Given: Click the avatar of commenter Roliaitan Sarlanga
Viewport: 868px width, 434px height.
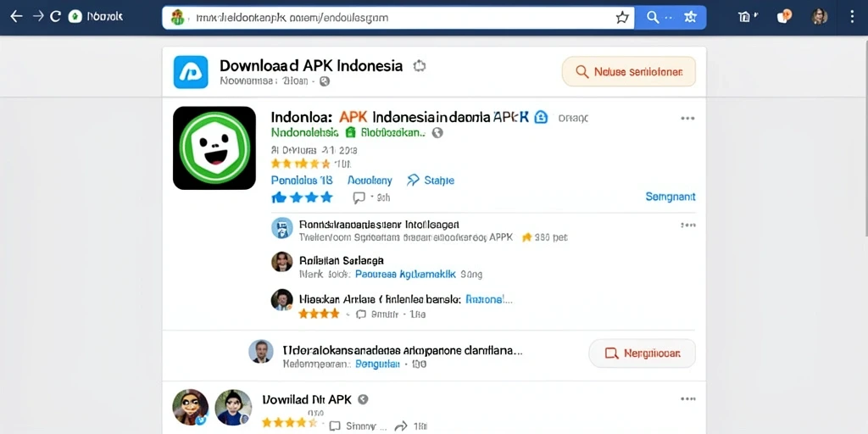Looking at the screenshot, I should point(281,262).
